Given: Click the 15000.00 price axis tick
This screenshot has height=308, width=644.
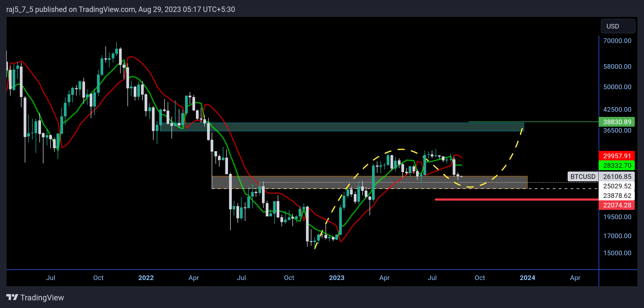Looking at the screenshot, I should click(617, 253).
